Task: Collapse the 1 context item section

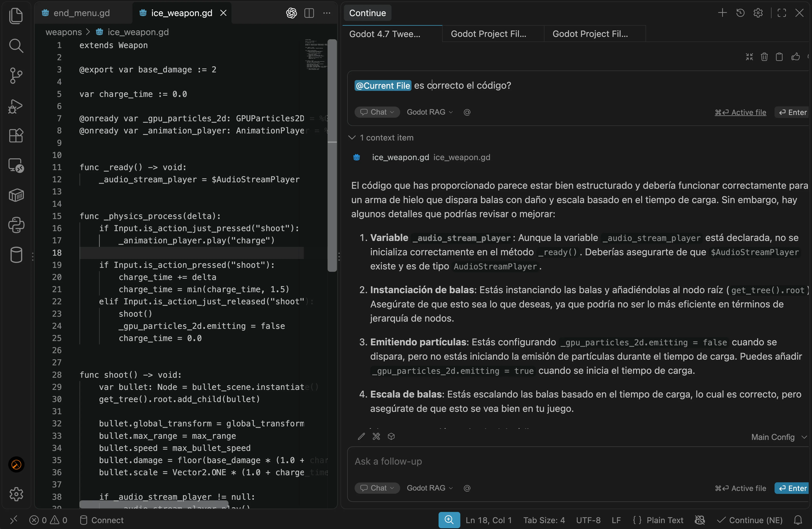Action: click(381, 138)
